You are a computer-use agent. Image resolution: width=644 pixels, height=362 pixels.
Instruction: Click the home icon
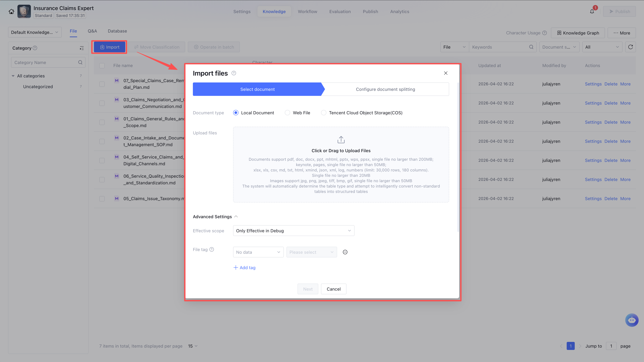pos(11,12)
